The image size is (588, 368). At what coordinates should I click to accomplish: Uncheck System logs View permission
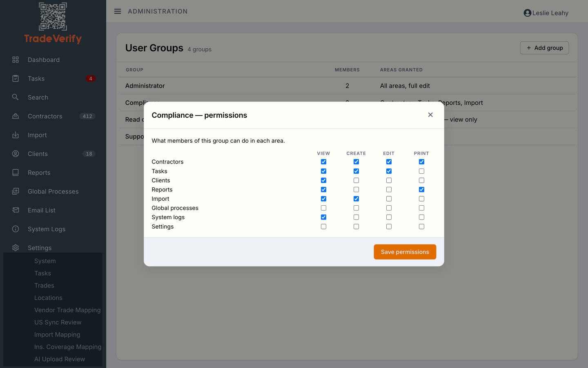[323, 217]
